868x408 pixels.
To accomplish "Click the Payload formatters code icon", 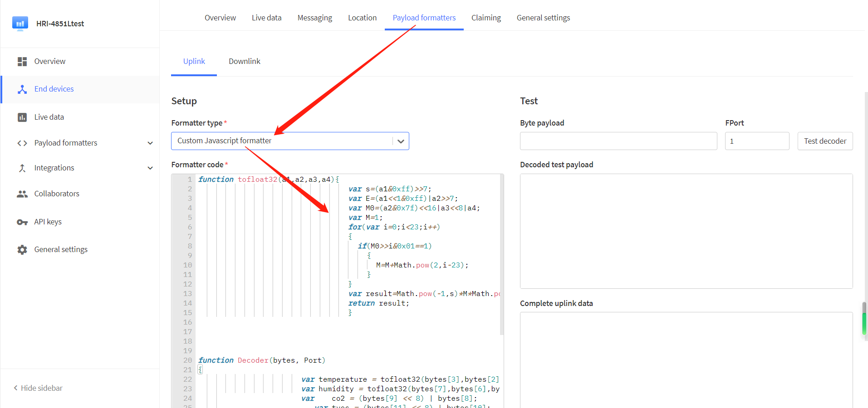I will click(x=22, y=143).
